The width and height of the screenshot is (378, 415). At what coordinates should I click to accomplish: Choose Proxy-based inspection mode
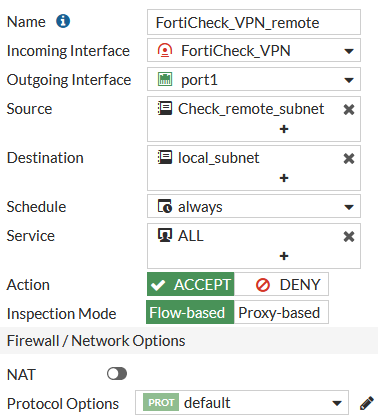point(281,312)
